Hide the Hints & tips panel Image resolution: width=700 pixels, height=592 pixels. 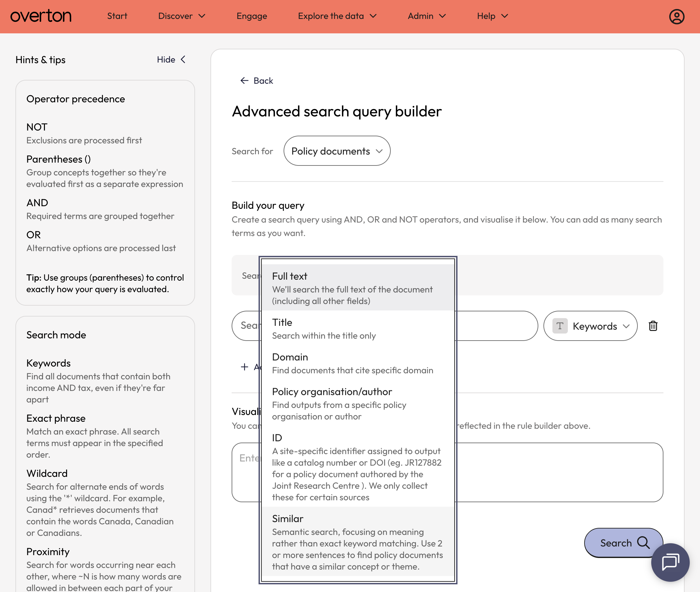click(171, 60)
